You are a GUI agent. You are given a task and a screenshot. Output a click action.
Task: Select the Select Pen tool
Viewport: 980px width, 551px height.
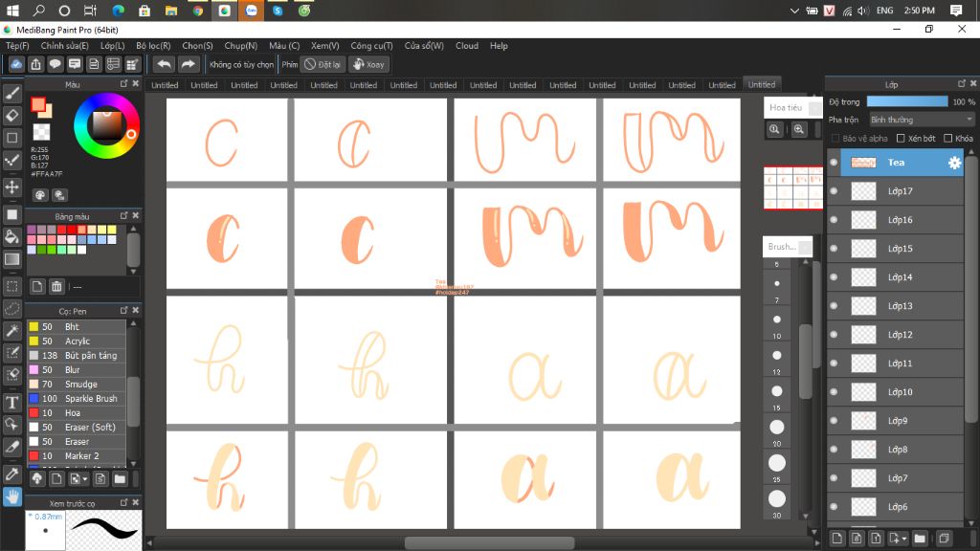click(11, 353)
